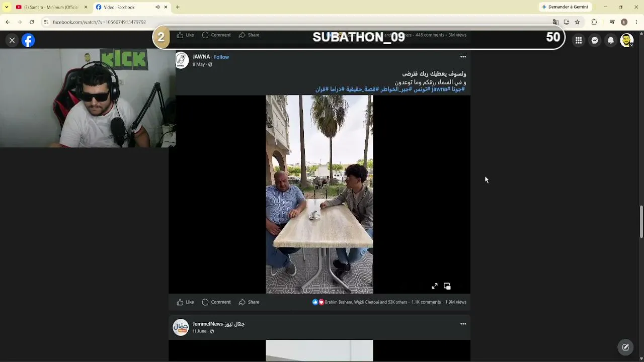
Task: Start a new message with the pencil icon
Action: point(625,347)
